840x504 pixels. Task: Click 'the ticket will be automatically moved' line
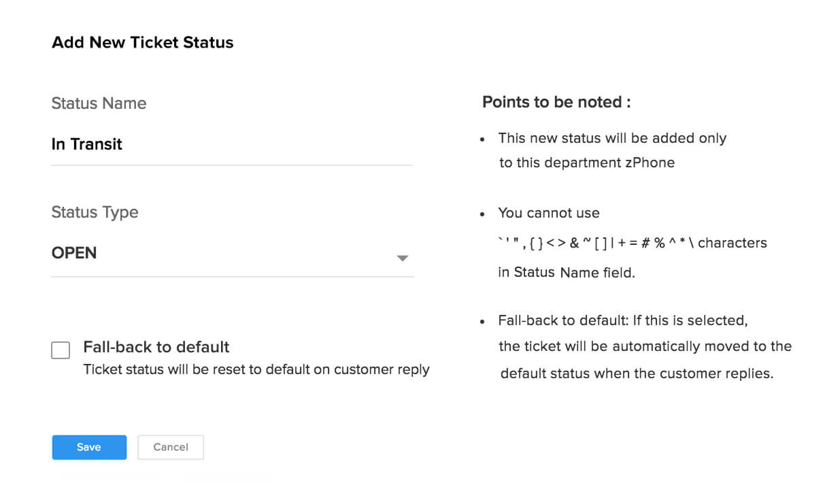point(645,346)
